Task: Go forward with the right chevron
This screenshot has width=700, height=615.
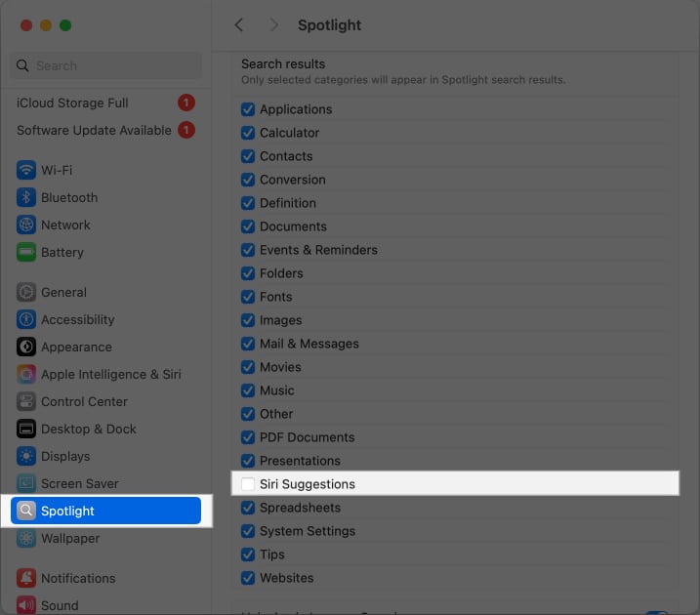Action: click(x=274, y=25)
